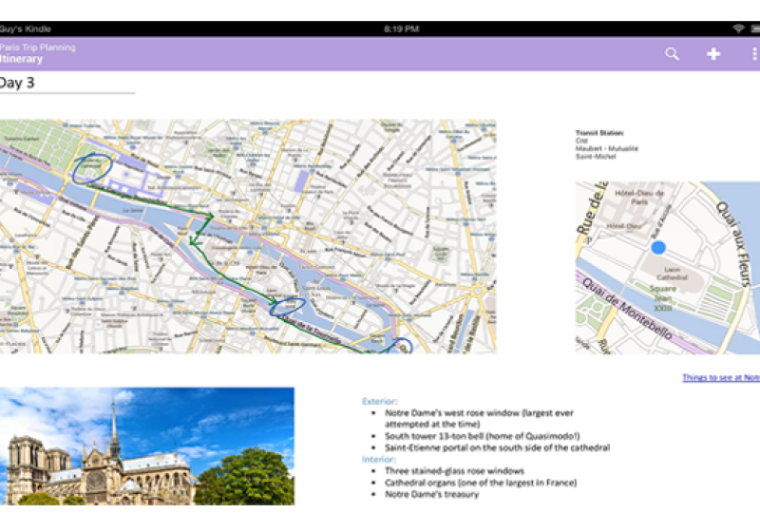Tap the Paris Trip Planning notebook name
Viewport: 760px width, 532px height.
(x=38, y=47)
